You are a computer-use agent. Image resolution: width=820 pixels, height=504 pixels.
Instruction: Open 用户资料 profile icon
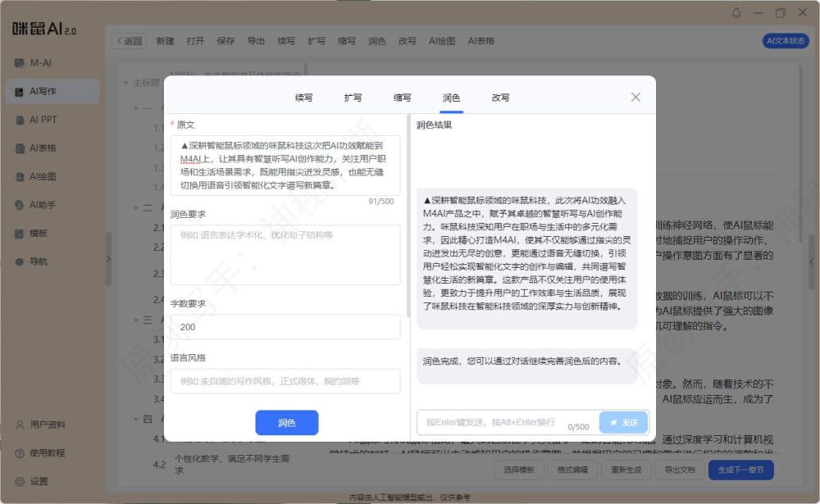pos(20,425)
